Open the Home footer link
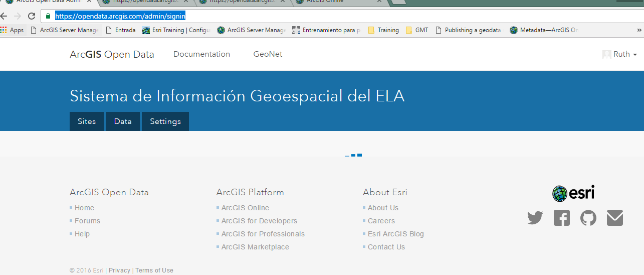The height and width of the screenshot is (275, 644). pyautogui.click(x=84, y=208)
